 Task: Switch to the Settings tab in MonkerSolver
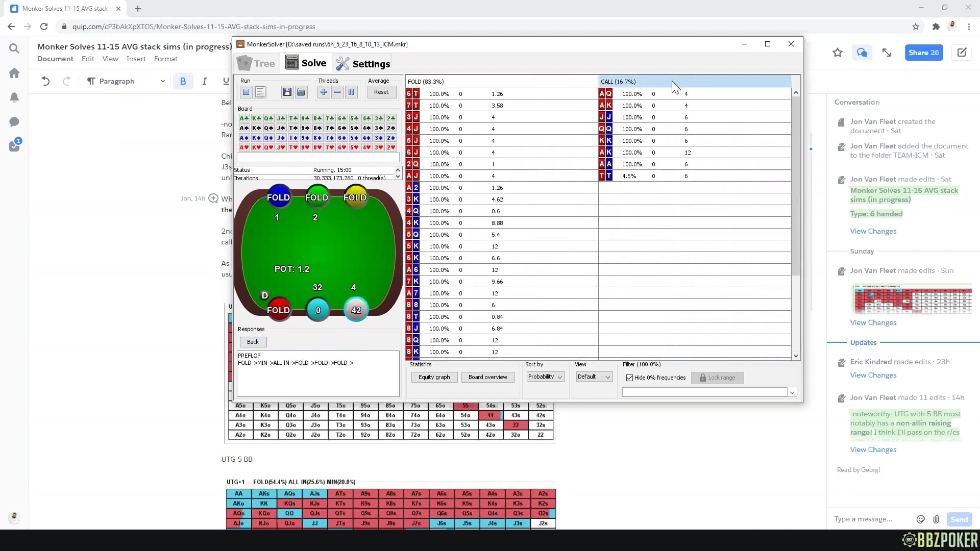(362, 63)
